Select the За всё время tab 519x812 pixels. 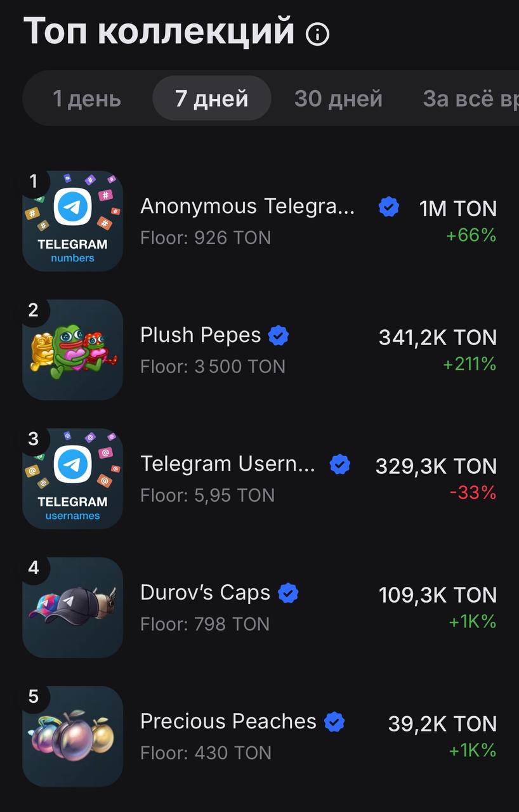click(470, 98)
